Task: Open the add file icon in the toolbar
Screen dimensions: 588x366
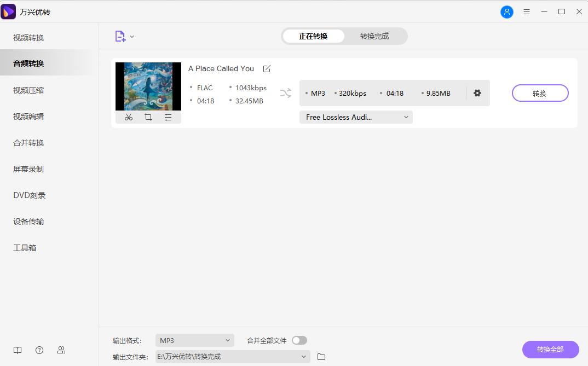Action: (x=120, y=35)
